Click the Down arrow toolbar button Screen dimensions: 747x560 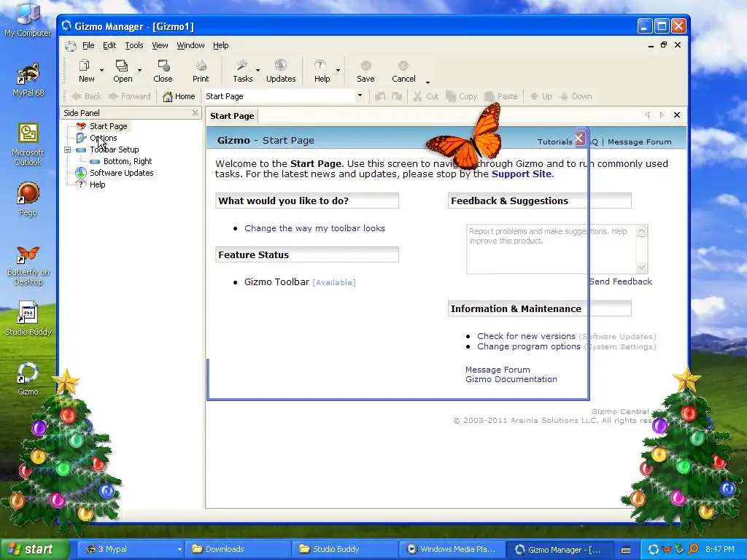tap(576, 96)
